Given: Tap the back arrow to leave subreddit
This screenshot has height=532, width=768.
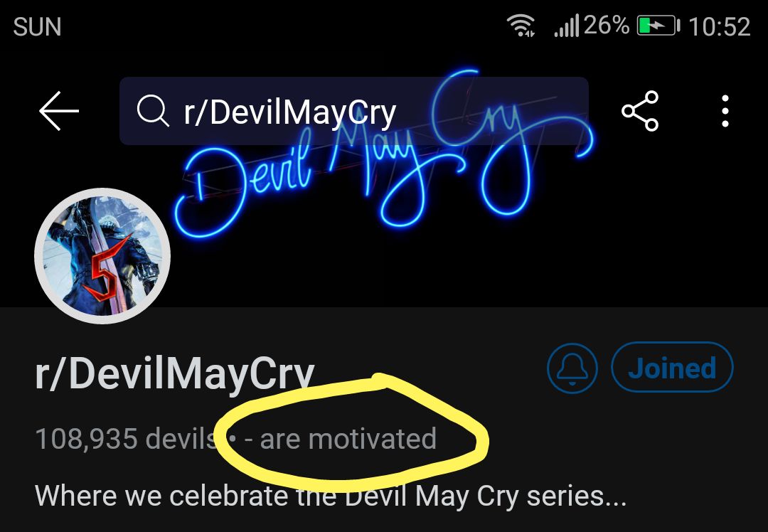Looking at the screenshot, I should 58,110.
